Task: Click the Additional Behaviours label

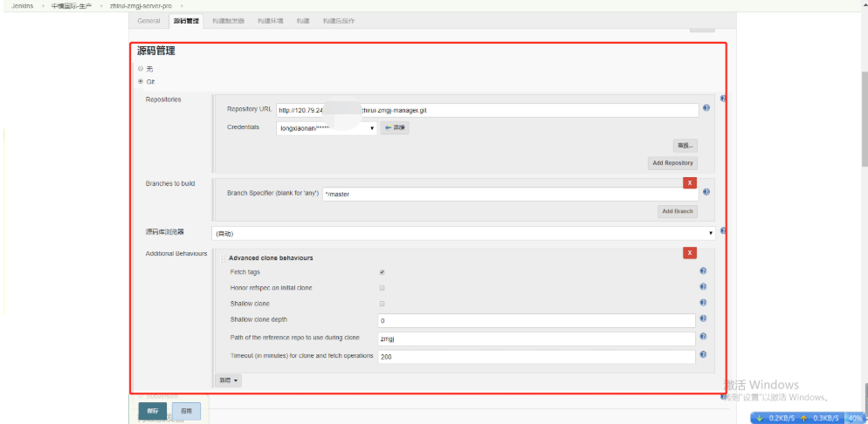Action: pyautogui.click(x=176, y=253)
